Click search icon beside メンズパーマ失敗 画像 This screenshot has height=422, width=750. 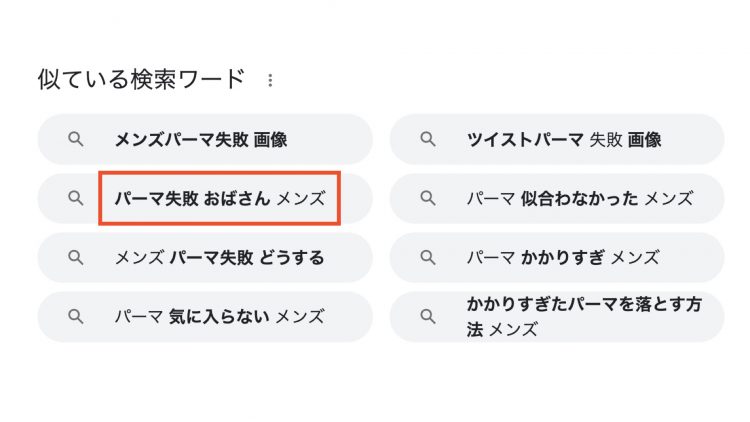point(76,139)
